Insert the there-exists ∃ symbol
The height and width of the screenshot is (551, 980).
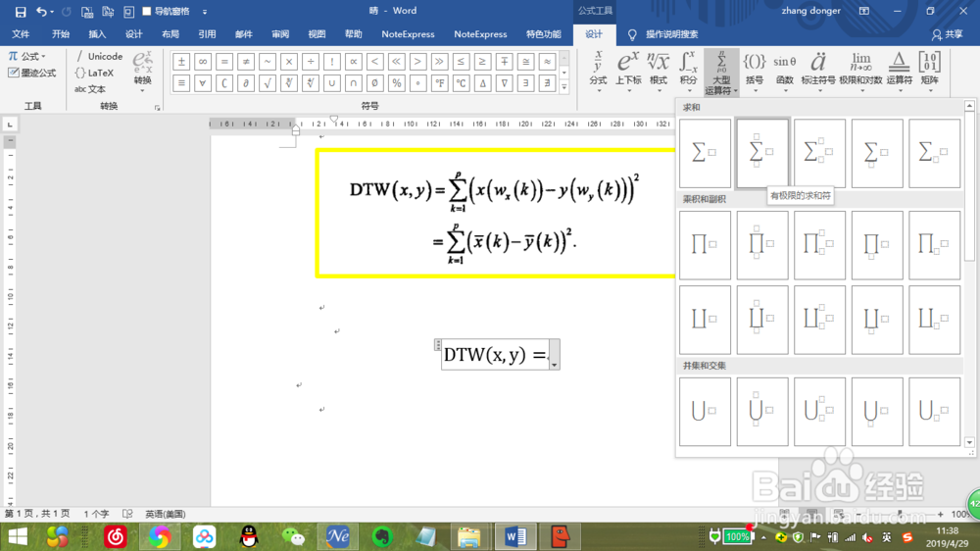[x=525, y=82]
